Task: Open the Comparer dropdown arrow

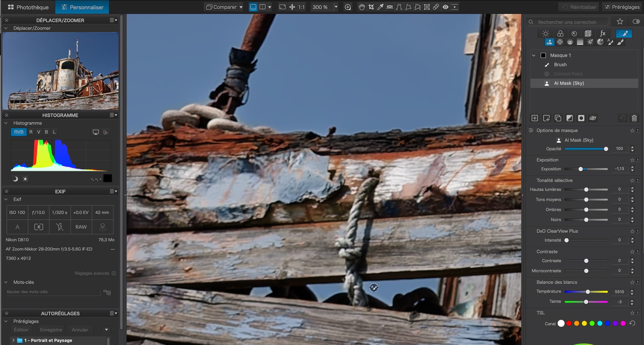Action: 241,7
